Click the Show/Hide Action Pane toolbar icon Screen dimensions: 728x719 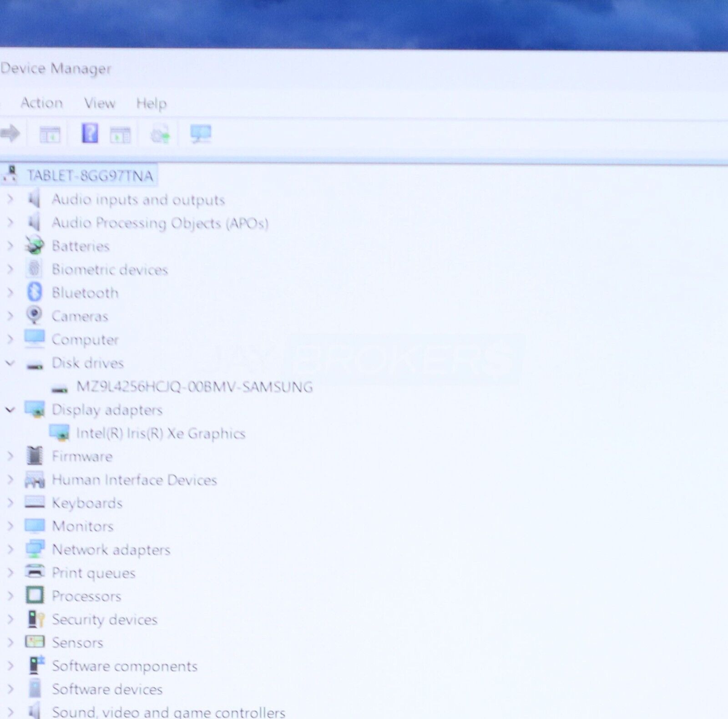point(120,135)
